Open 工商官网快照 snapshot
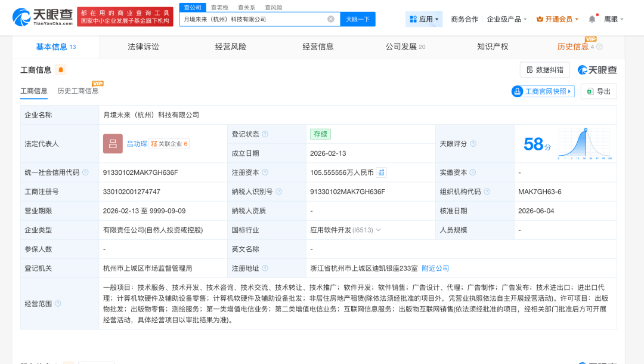This screenshot has width=644, height=364. 543,92
